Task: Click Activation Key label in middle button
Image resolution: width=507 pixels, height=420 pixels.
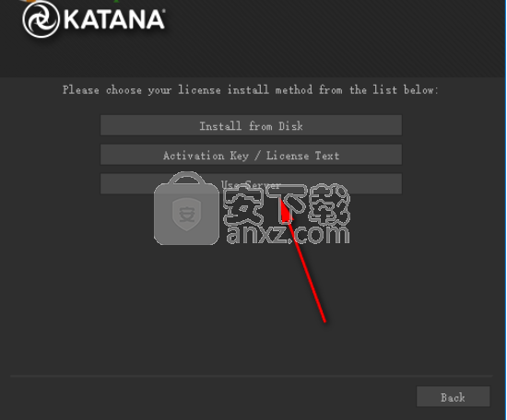Action: tap(206, 156)
